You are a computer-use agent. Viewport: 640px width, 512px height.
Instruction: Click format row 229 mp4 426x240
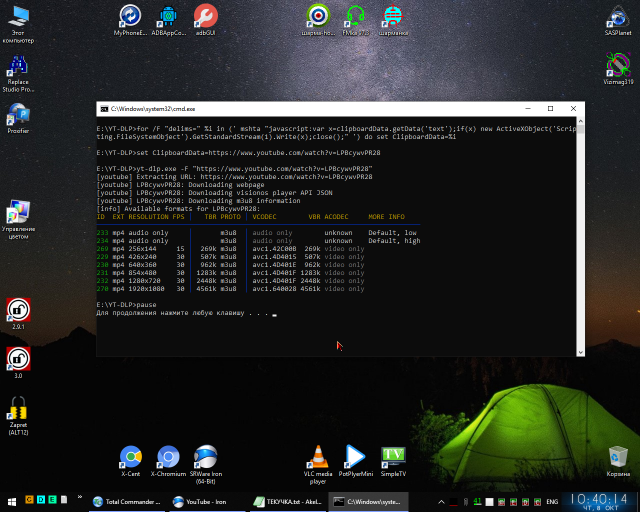[x=231, y=257]
